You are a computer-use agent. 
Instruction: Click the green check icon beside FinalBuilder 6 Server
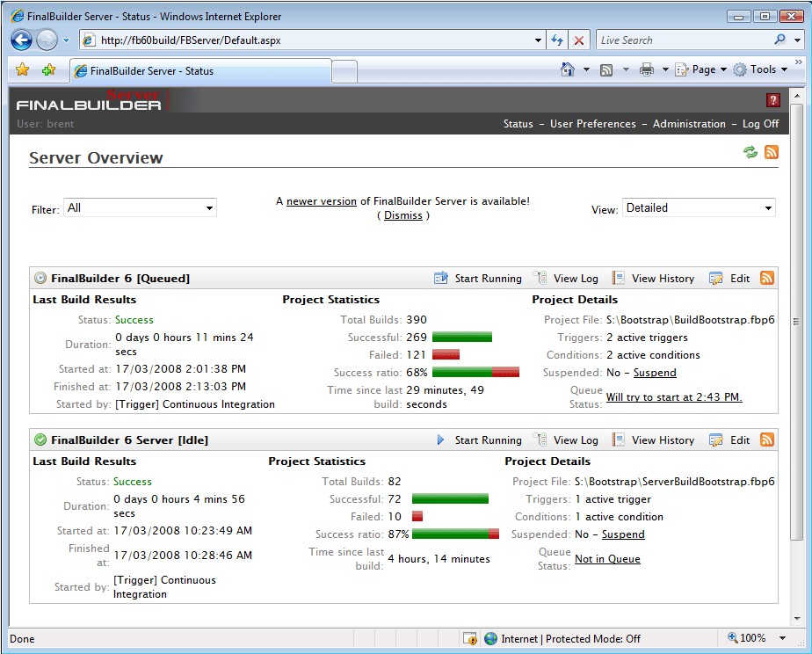pyautogui.click(x=40, y=440)
